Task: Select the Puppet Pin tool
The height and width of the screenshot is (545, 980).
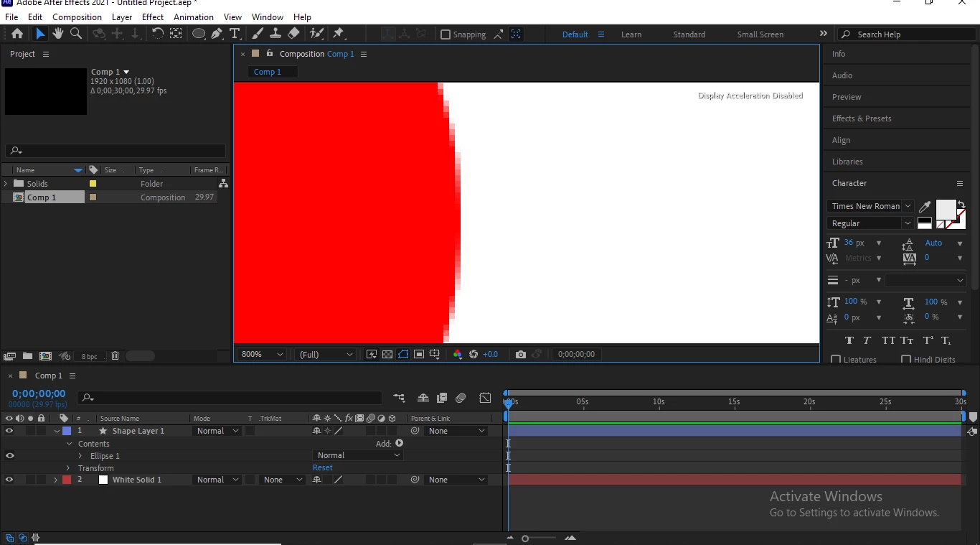Action: (x=339, y=34)
